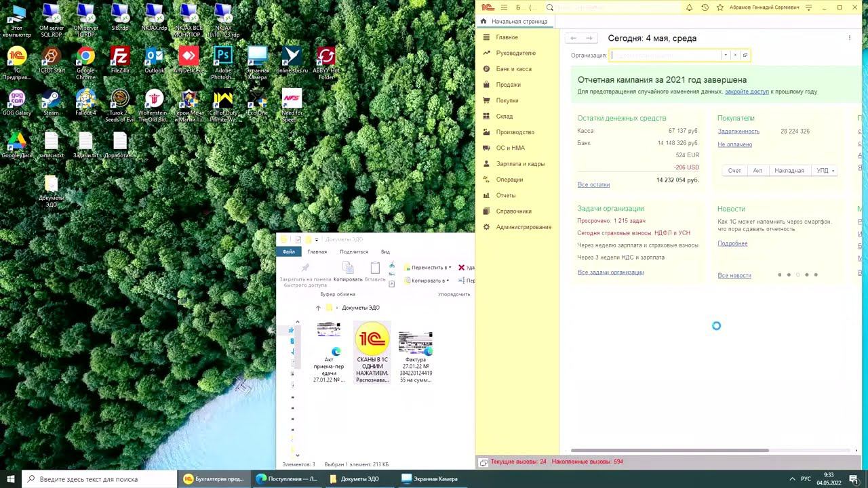Click the search magnifier in 1C title bar
This screenshot has height=488, width=868.
point(550,7)
